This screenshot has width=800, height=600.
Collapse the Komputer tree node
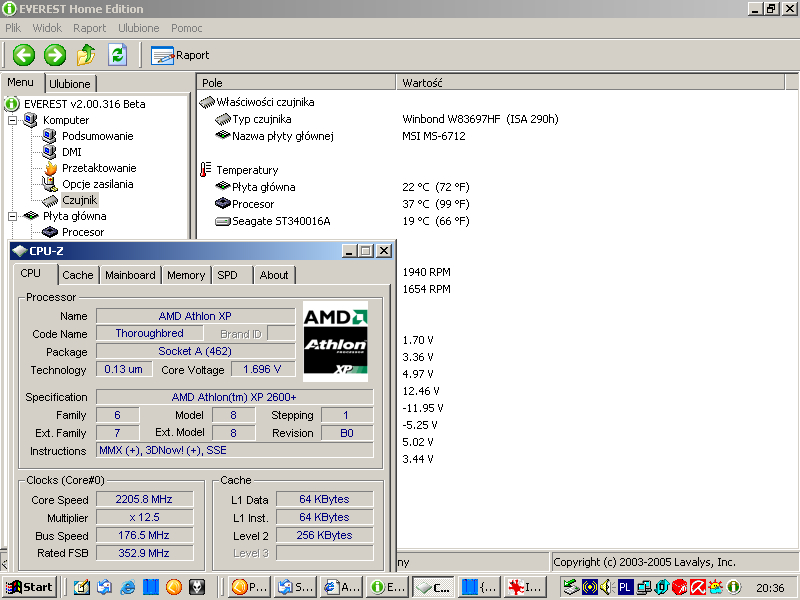[x=12, y=120]
